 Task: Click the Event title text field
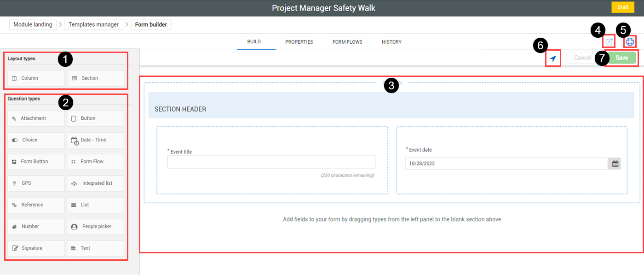click(271, 162)
